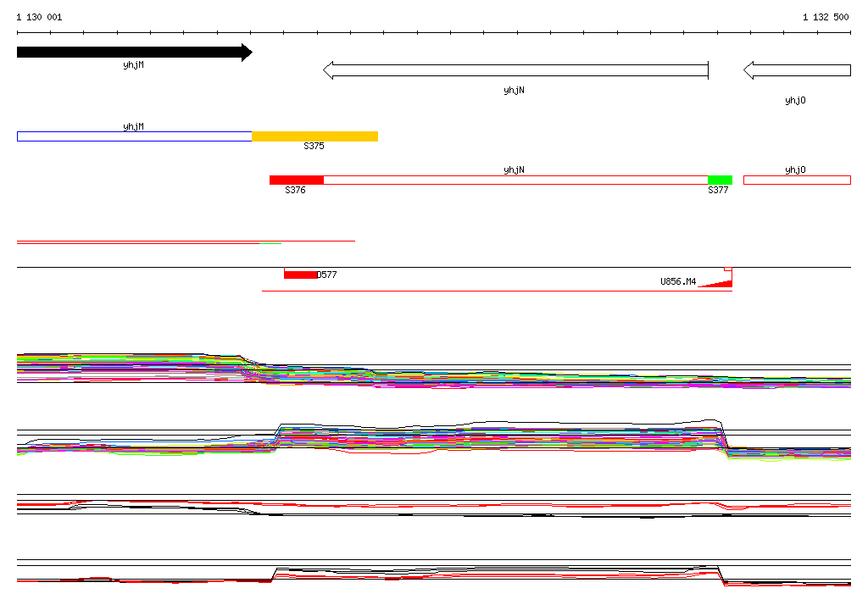Click the black yhjM gene arrow
The width and height of the screenshot is (868, 605).
coord(135,53)
